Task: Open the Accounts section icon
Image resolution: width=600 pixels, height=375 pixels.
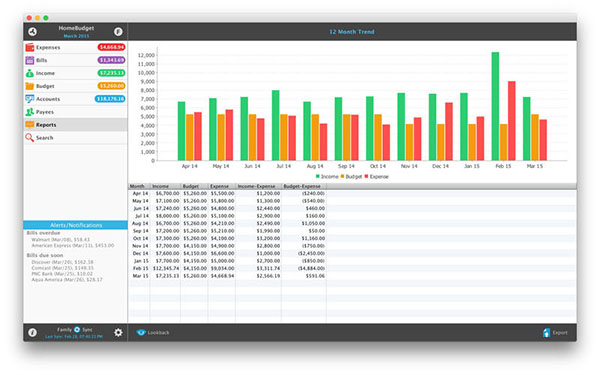Action: [29, 99]
